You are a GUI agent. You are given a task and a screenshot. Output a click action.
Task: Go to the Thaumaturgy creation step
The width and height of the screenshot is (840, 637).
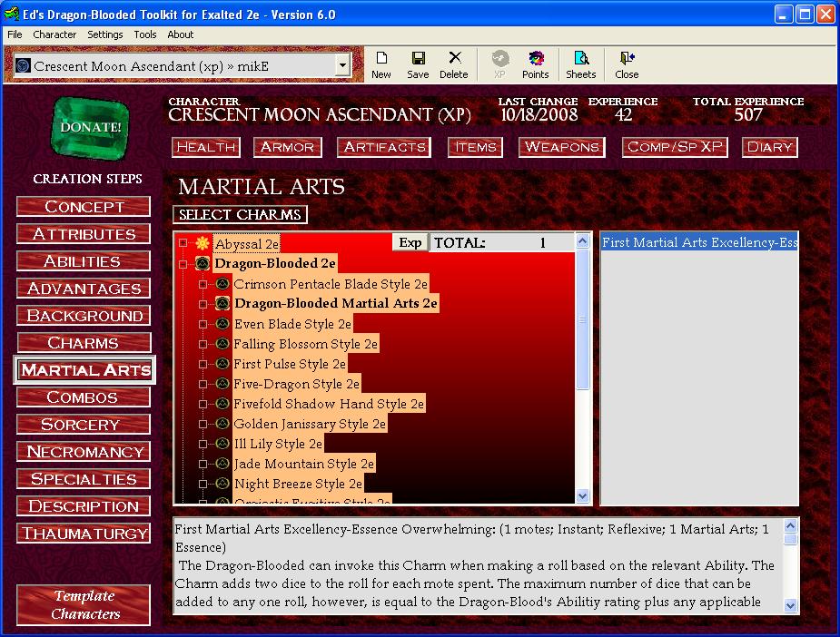[x=84, y=534]
